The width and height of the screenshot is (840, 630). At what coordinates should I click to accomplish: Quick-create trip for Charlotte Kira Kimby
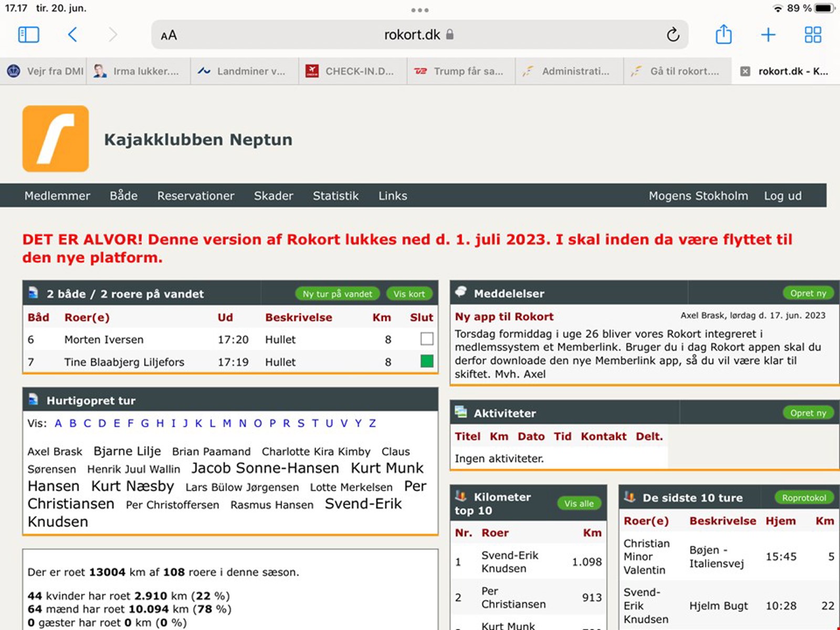coord(316,451)
